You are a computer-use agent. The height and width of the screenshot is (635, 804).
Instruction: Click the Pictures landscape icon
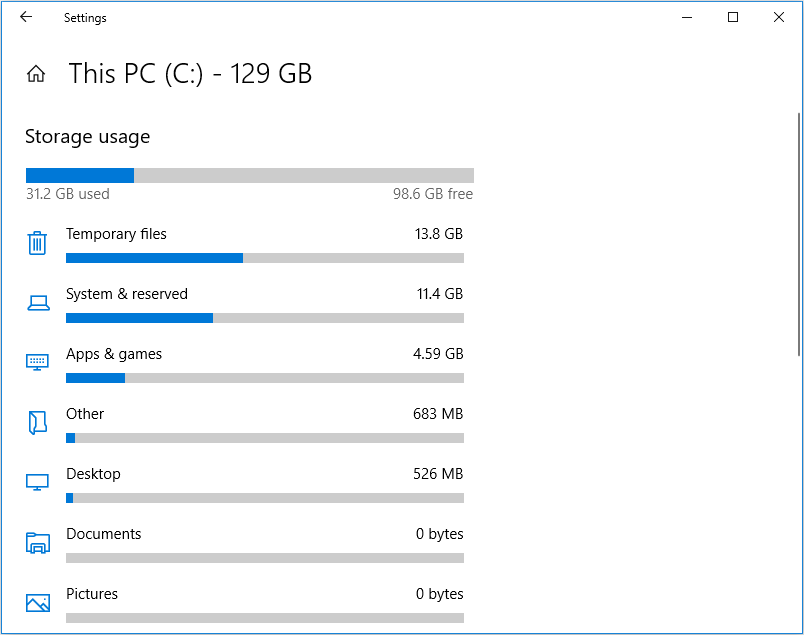38,603
